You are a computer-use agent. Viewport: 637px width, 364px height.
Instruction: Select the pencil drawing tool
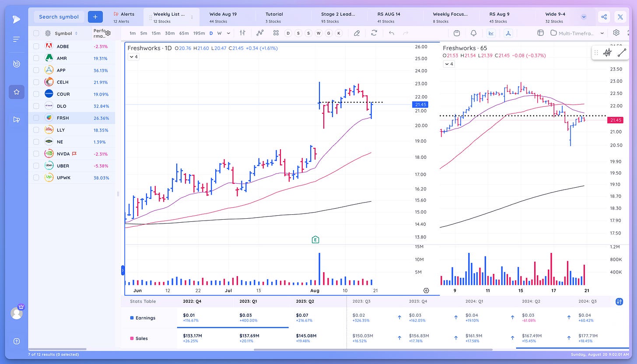point(357,33)
